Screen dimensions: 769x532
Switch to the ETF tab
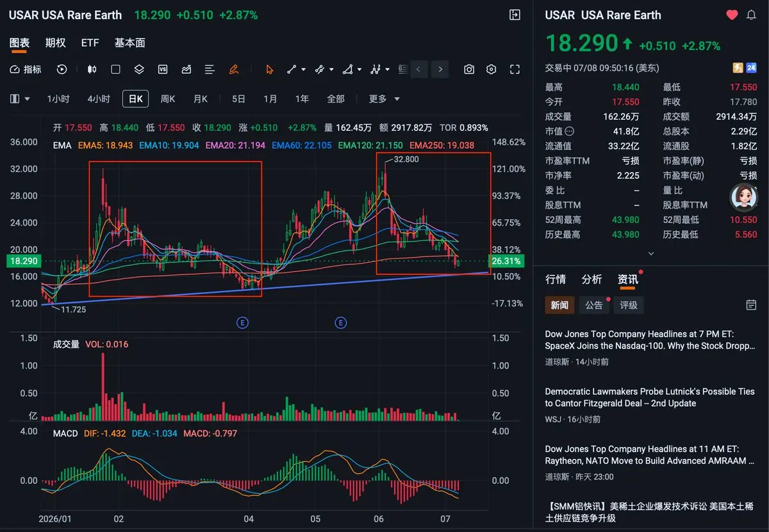(x=90, y=43)
